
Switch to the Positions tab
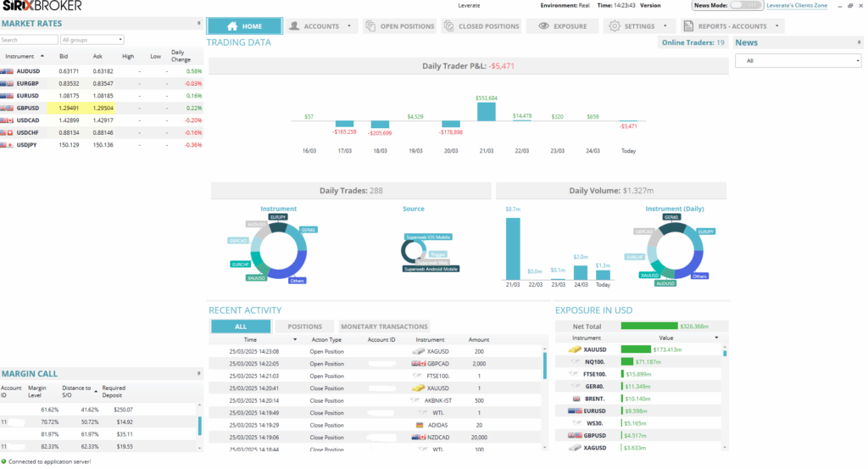(x=304, y=327)
